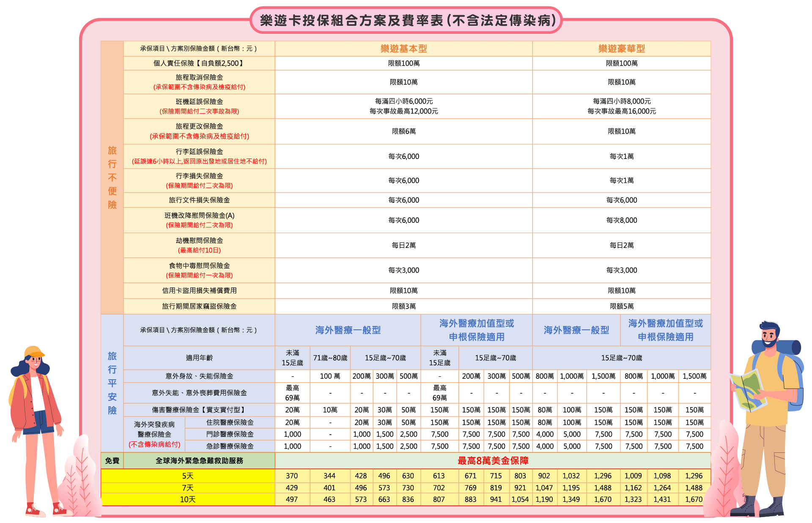Click the 630 premium in the 5天 row
The image size is (812, 523).
[x=408, y=476]
